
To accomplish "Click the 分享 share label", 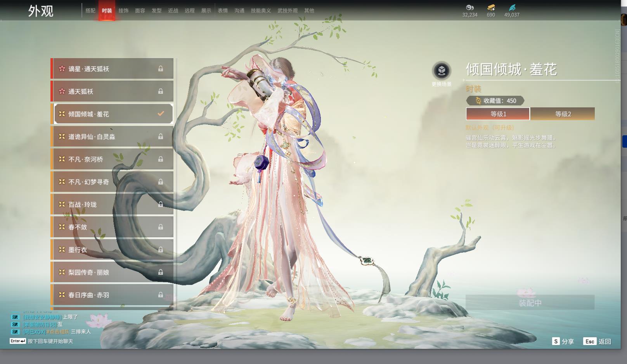I will point(568,342).
